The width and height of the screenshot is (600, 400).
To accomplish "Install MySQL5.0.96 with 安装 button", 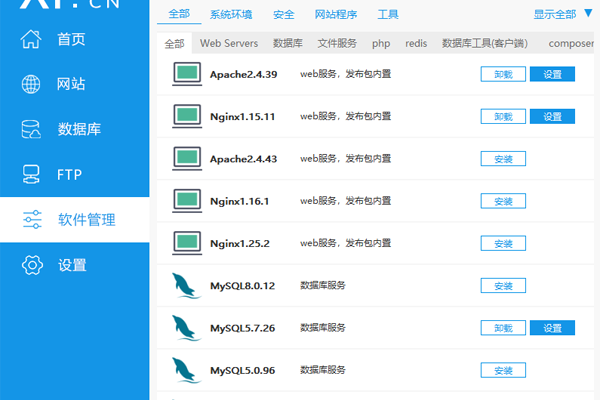I will pyautogui.click(x=503, y=371).
